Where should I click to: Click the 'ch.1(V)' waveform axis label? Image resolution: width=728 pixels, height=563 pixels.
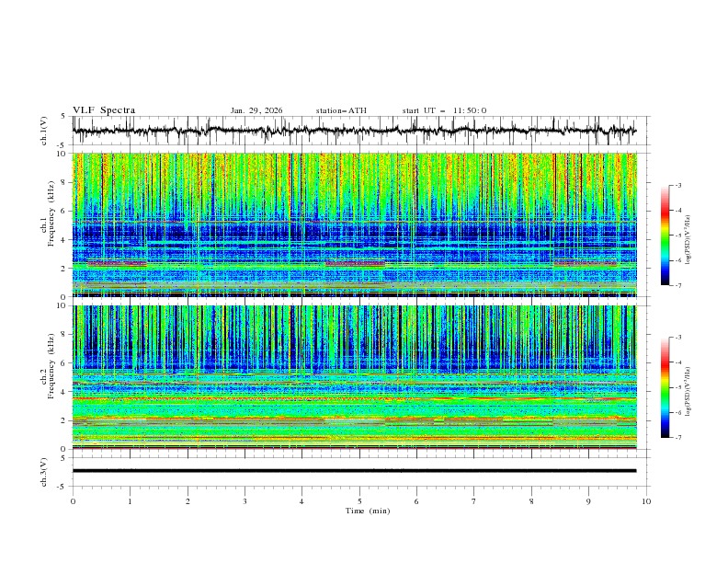pyautogui.click(x=44, y=131)
